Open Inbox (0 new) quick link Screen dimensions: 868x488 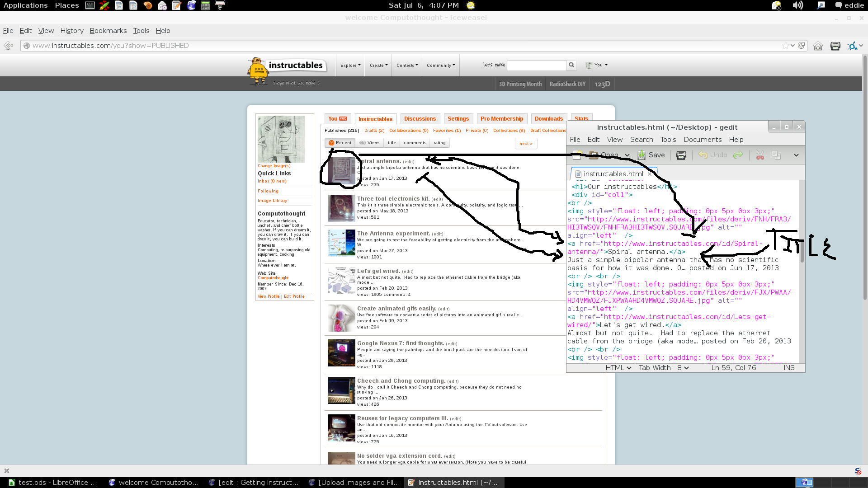[272, 181]
